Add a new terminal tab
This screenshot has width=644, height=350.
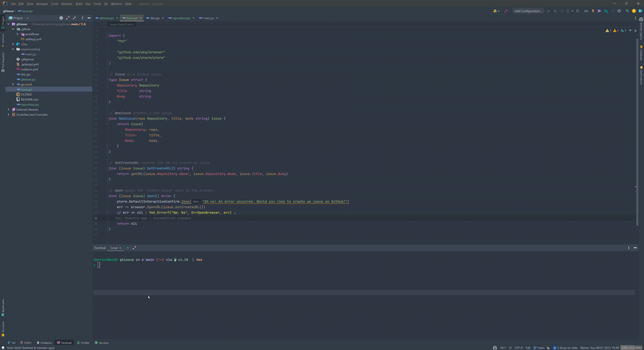127,248
